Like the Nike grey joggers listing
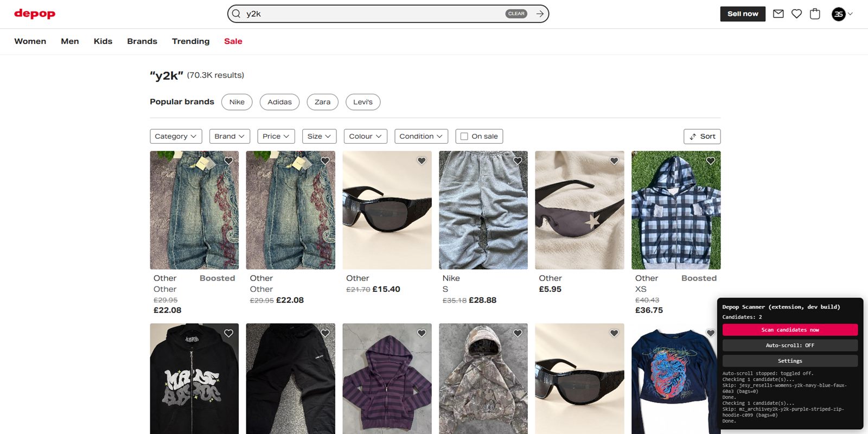The height and width of the screenshot is (434, 868). (x=518, y=161)
